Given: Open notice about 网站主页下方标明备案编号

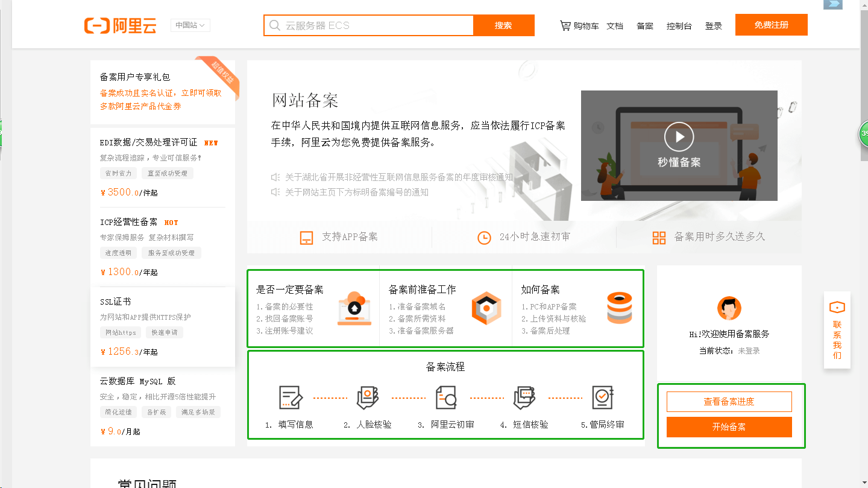Looking at the screenshot, I should click(x=357, y=192).
